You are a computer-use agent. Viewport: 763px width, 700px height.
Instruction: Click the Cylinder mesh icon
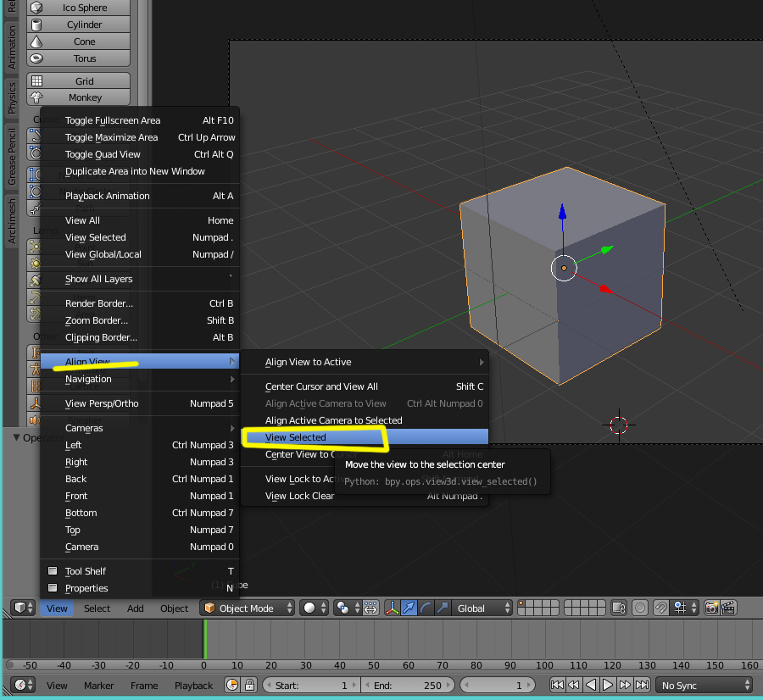pos(36,25)
